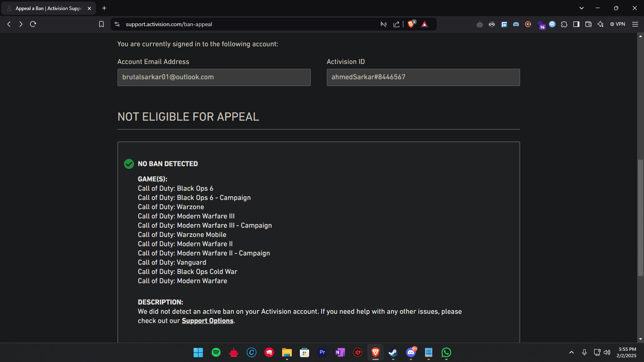The width and height of the screenshot is (644, 362).
Task: Open the Brave hamburger main menu
Action: pos(635,24)
